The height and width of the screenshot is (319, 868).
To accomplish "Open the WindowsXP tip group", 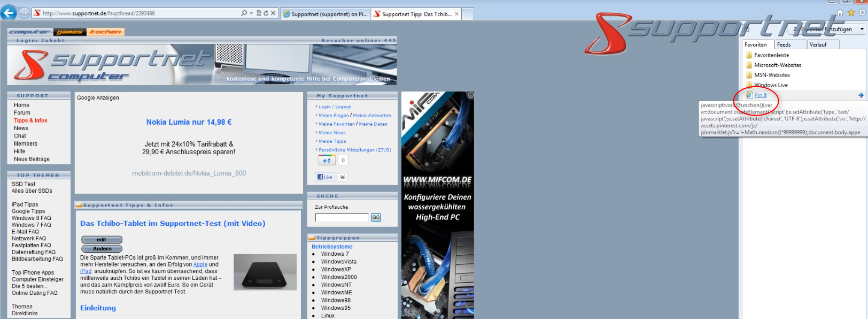I will point(336,269).
